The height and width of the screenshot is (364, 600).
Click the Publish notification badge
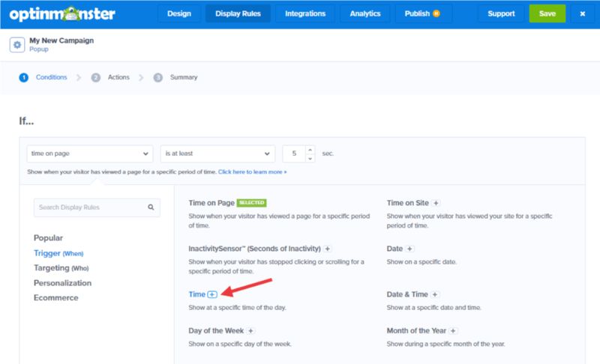click(436, 13)
